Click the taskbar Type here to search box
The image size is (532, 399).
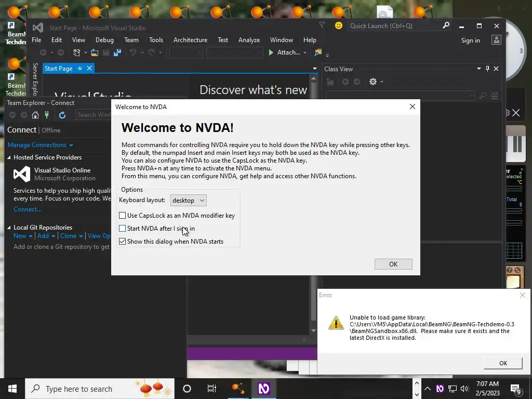point(100,389)
